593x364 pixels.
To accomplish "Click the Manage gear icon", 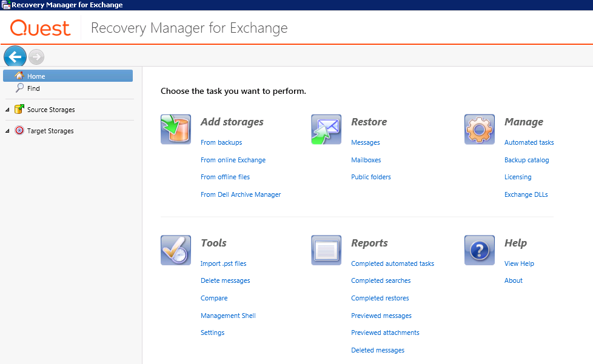I will click(x=479, y=129).
